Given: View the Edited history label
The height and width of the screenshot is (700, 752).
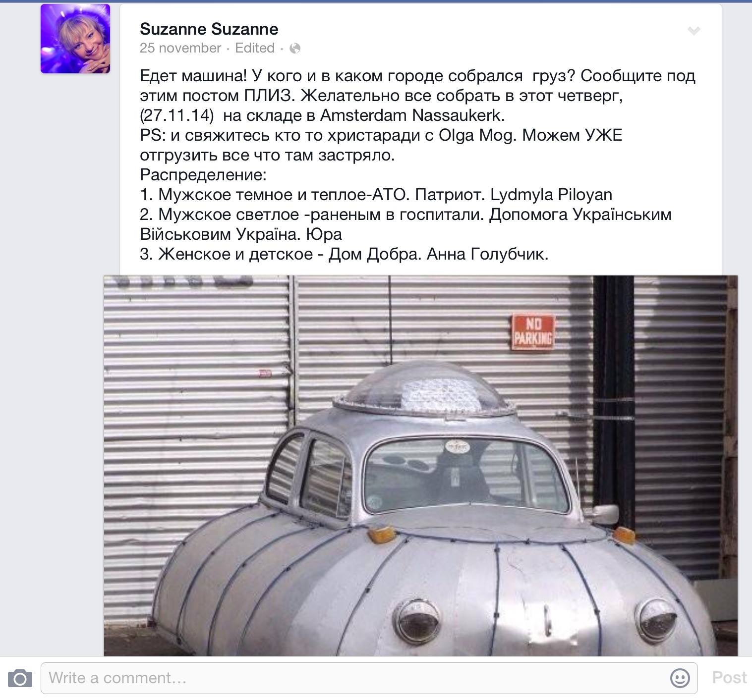Looking at the screenshot, I should click(255, 48).
